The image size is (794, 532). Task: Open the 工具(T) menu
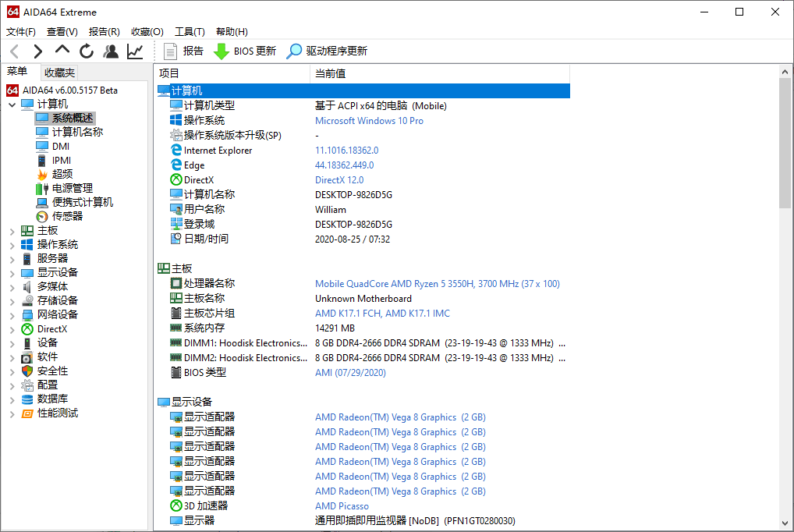tap(190, 32)
